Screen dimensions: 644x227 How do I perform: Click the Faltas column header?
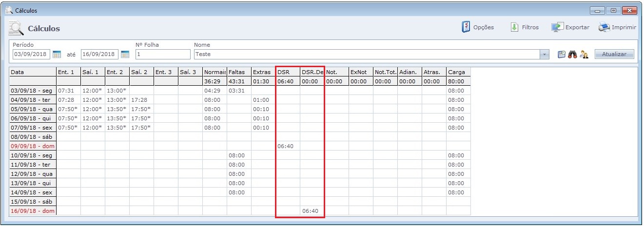click(x=239, y=72)
